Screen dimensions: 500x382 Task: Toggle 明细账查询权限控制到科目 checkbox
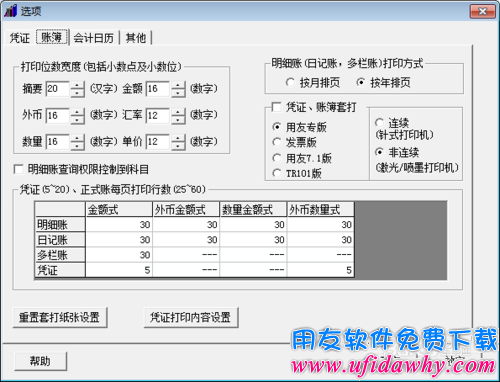18,169
